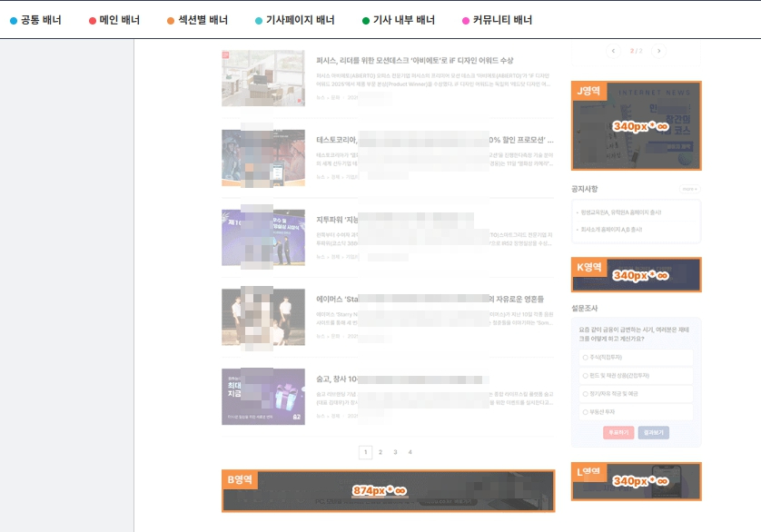Switch to the 메인 배너 tab
This screenshot has width=761, height=532.
click(x=114, y=20)
